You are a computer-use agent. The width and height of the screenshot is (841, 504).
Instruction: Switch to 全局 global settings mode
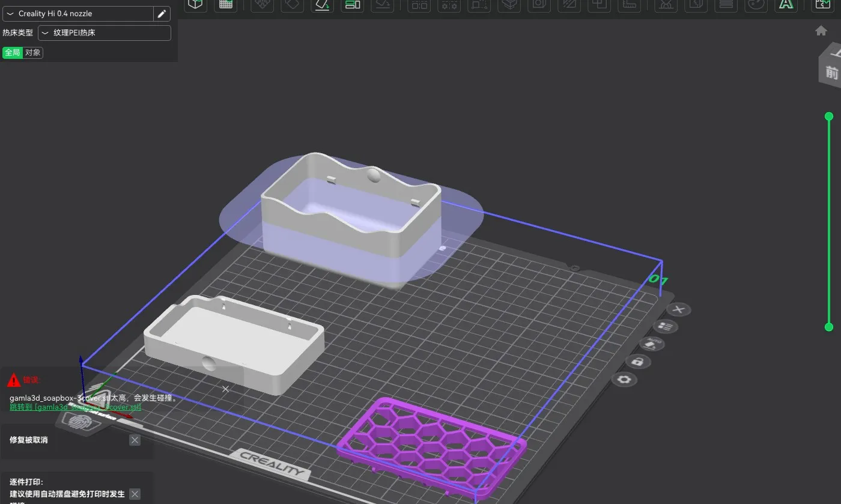pyautogui.click(x=13, y=53)
